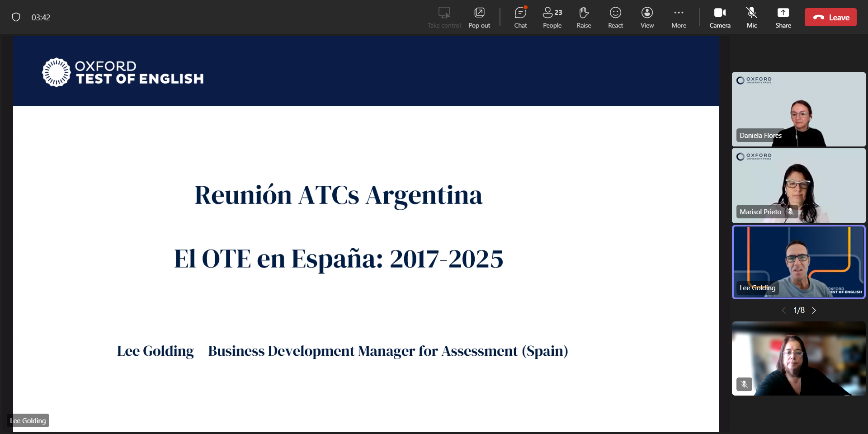Click the text El OTE en España: 2017-2025

coord(339,259)
